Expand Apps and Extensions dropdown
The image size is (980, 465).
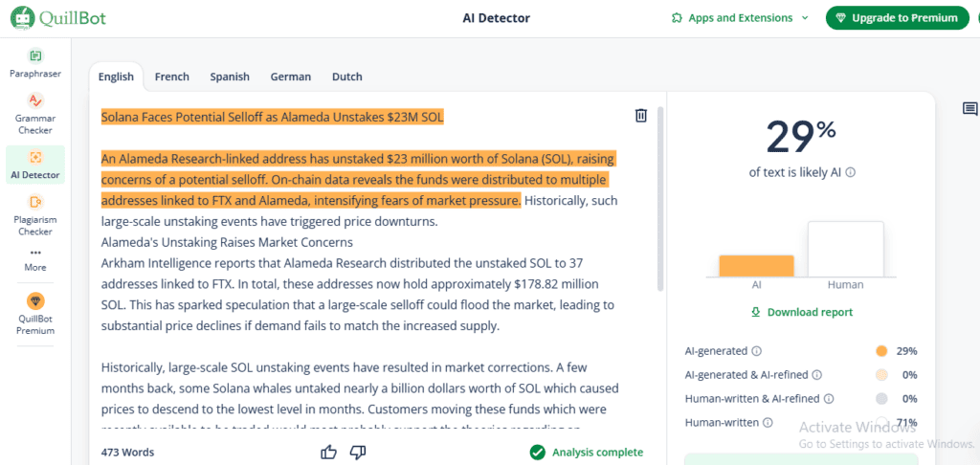pos(740,18)
